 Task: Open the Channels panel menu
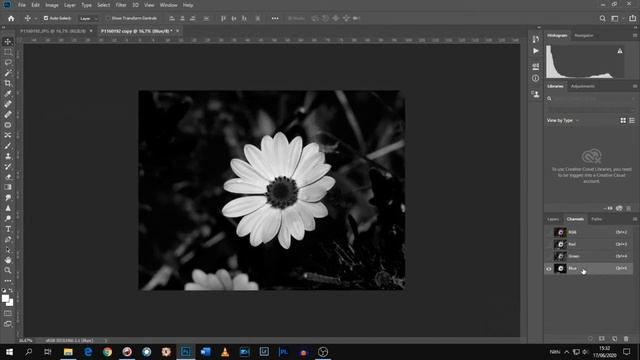tap(635, 219)
